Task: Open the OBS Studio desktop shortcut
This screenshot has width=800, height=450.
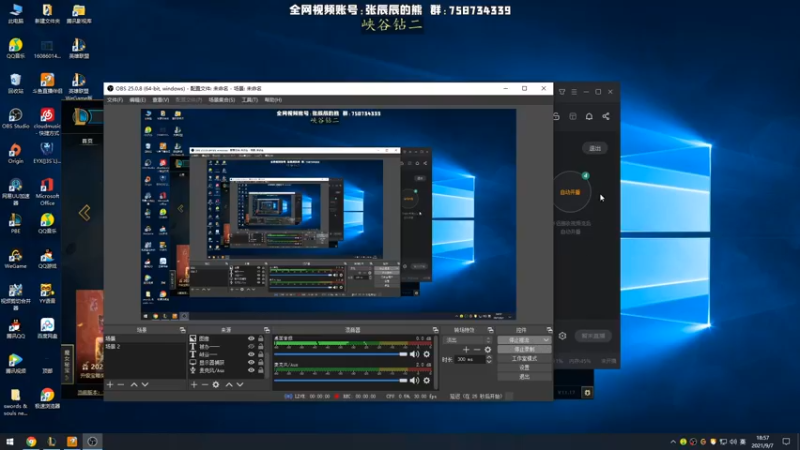Action: pyautogui.click(x=15, y=118)
